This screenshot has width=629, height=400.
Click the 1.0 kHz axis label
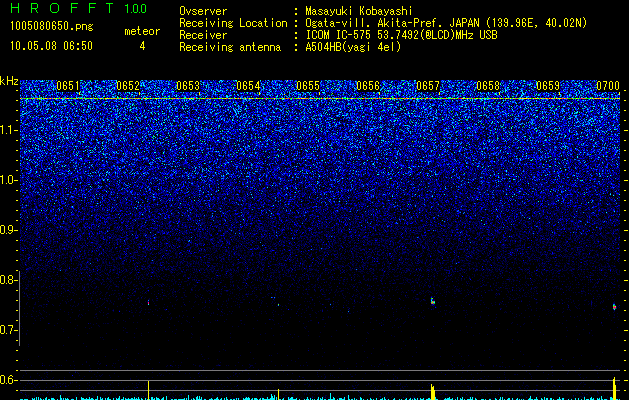8,180
